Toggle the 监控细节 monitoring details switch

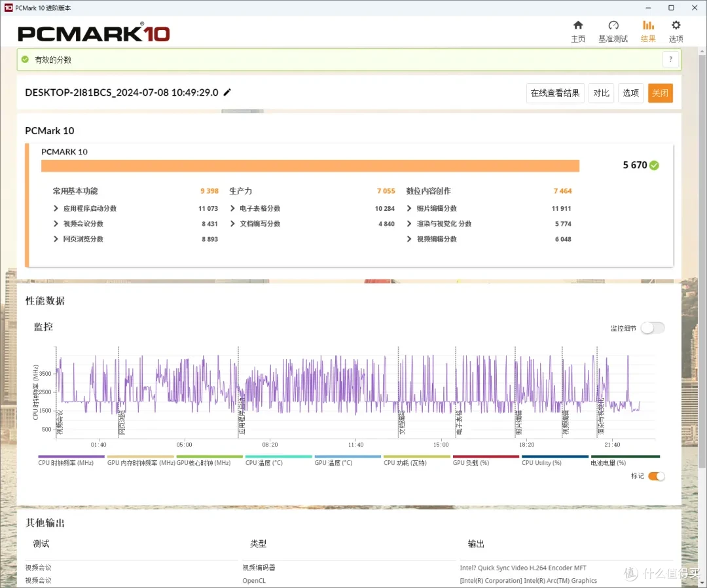pyautogui.click(x=653, y=328)
